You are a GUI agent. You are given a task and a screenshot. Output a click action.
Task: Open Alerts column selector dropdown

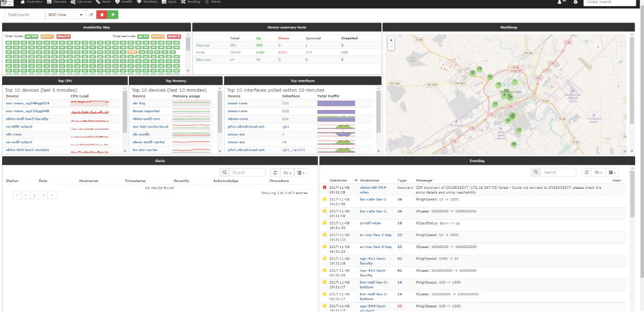point(301,172)
